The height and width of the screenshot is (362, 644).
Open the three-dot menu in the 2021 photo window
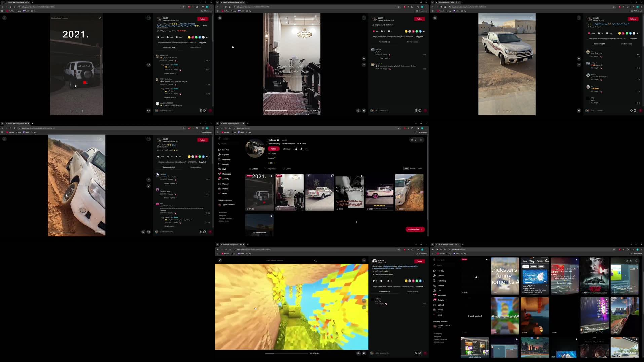(x=149, y=18)
